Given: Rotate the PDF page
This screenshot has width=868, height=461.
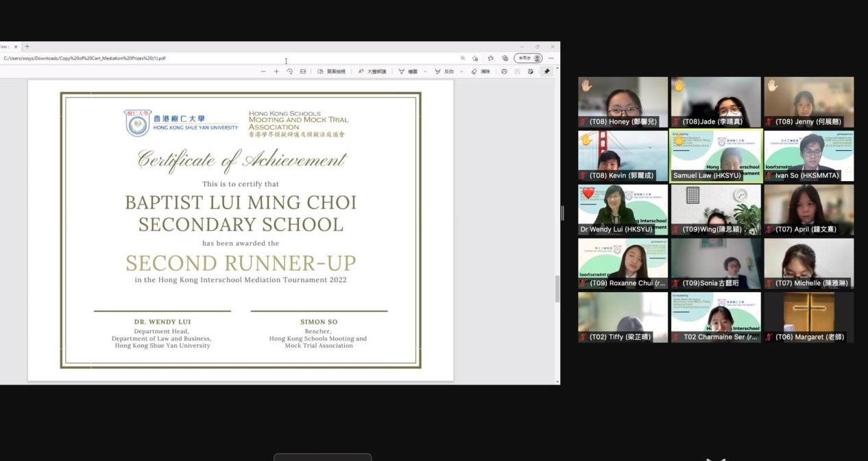Looking at the screenshot, I should pos(290,71).
